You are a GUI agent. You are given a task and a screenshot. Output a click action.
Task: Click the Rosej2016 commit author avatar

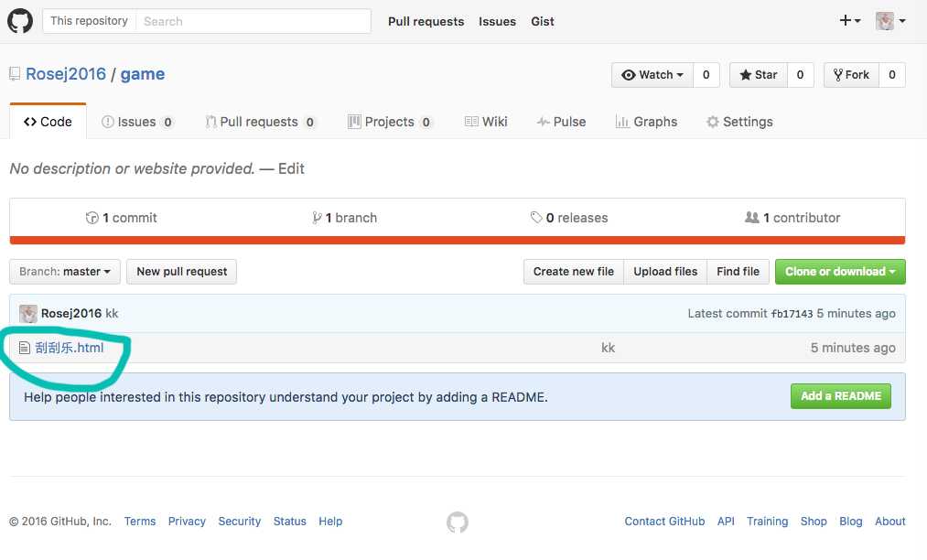click(28, 314)
